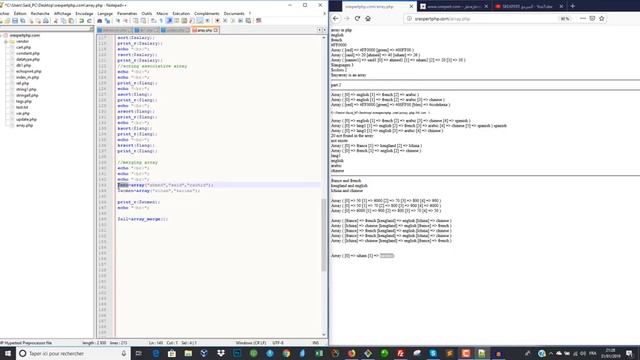Switch to the array.php editor tab

[204, 30]
